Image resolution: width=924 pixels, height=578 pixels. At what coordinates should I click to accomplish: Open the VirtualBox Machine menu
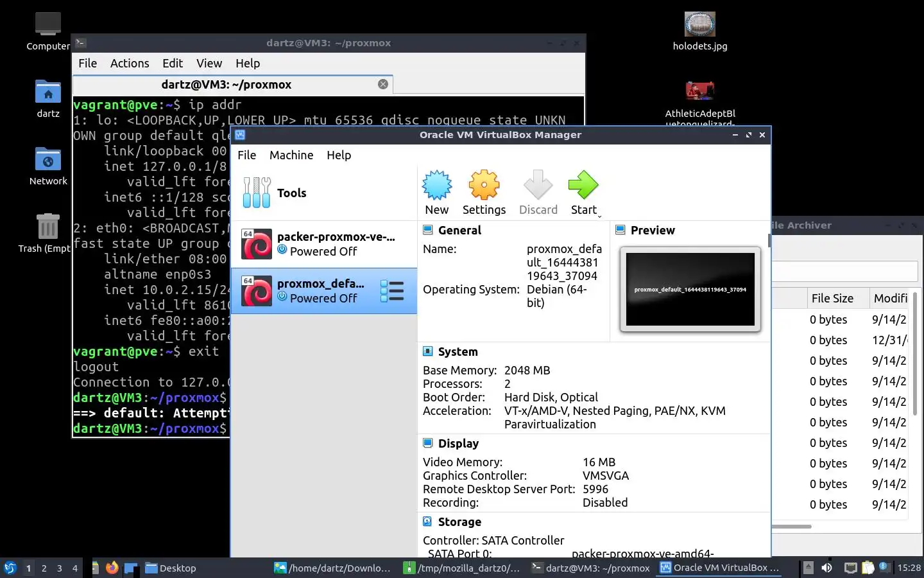(x=291, y=155)
